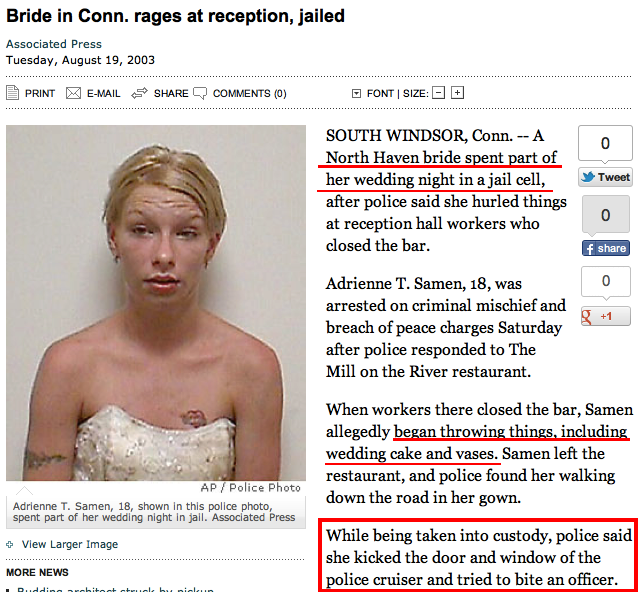Open the Associated Press byline link
Viewport: 638px width, 592px height.
[x=54, y=44]
